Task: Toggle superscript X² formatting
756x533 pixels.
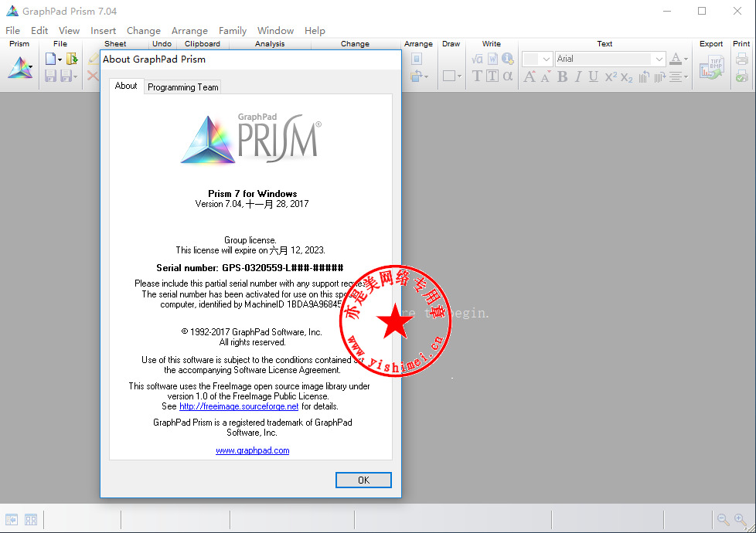Action: click(x=611, y=76)
